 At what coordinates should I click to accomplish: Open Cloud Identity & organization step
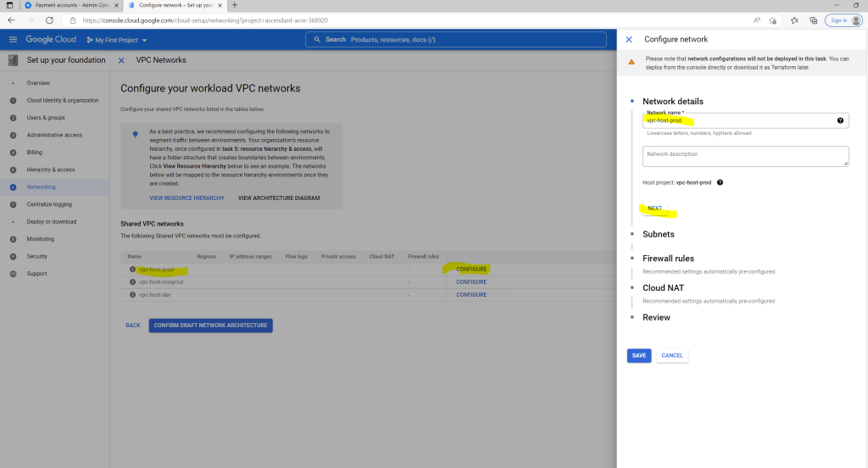coord(63,100)
